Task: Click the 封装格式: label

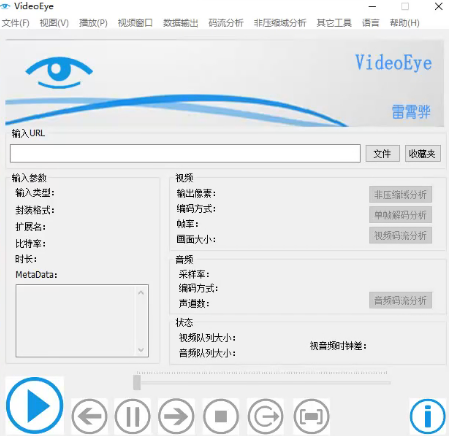Action: point(35,210)
